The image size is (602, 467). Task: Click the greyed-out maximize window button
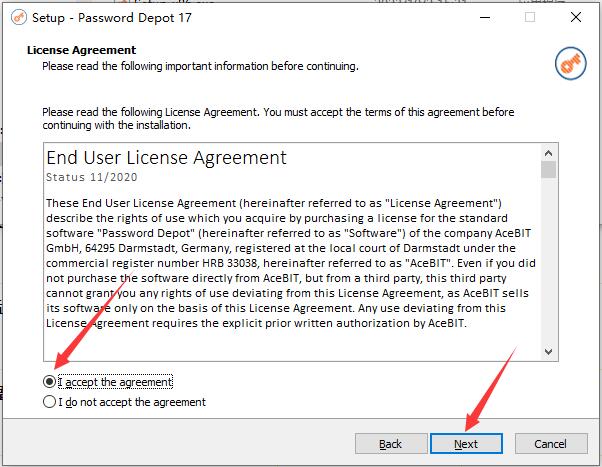coord(530,17)
